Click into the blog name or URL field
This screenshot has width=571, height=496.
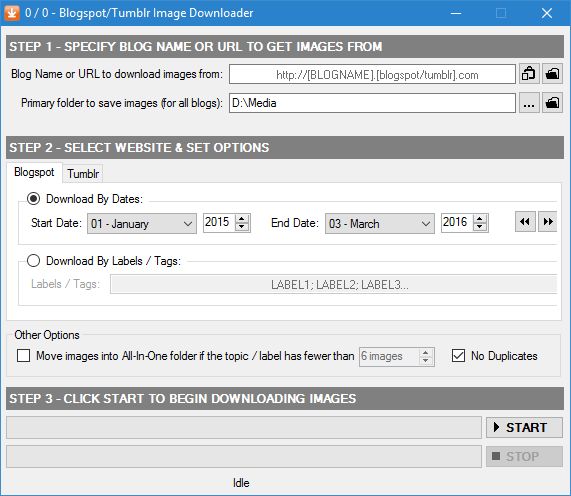[372, 74]
